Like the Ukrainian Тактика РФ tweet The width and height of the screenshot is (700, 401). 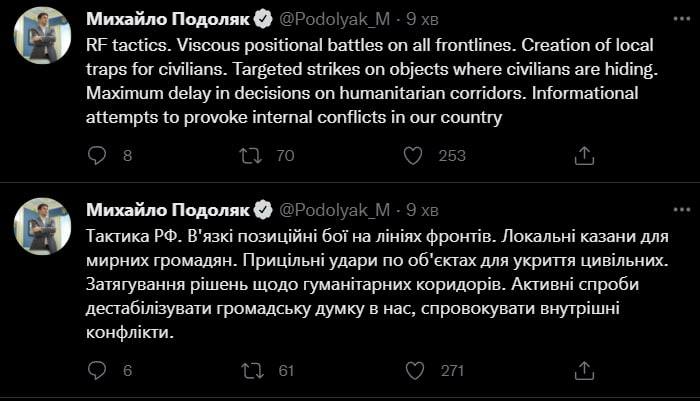(412, 370)
